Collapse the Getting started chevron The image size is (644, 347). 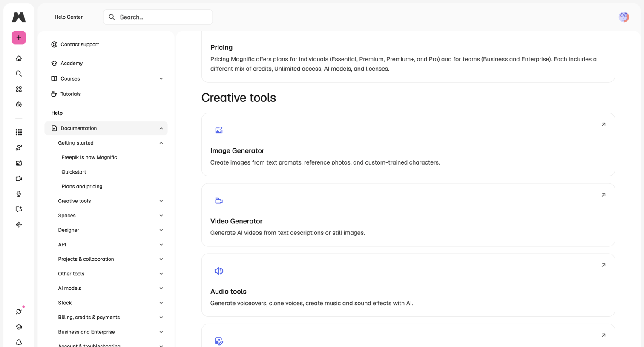pos(161,143)
